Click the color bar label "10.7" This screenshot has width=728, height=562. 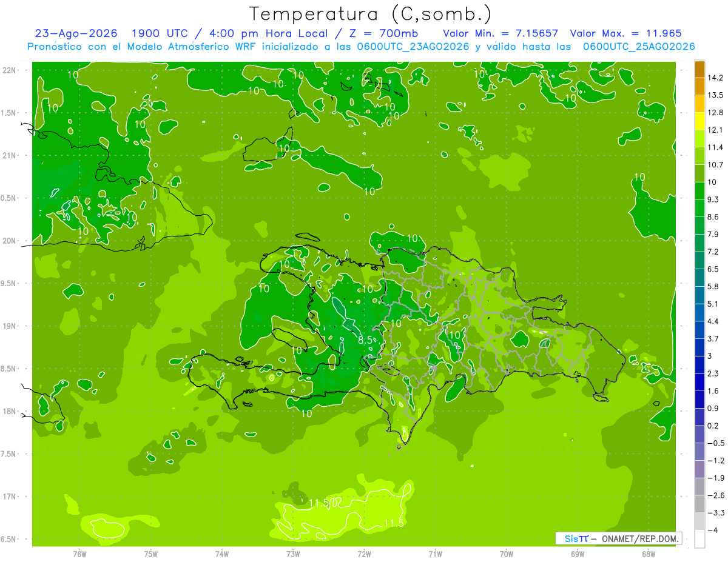715,164
